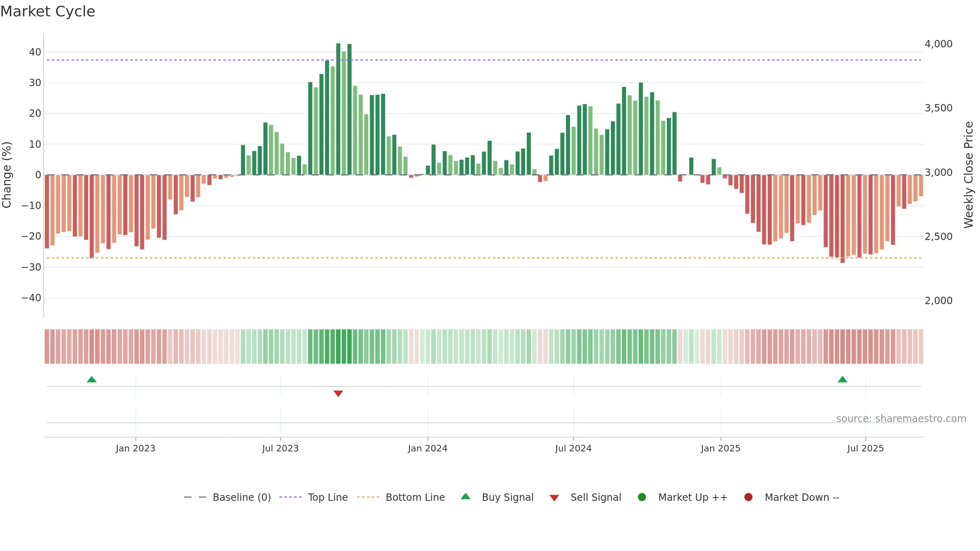The width and height of the screenshot is (980, 551).
Task: Click the Jan 2025 axis label
Action: pos(721,448)
